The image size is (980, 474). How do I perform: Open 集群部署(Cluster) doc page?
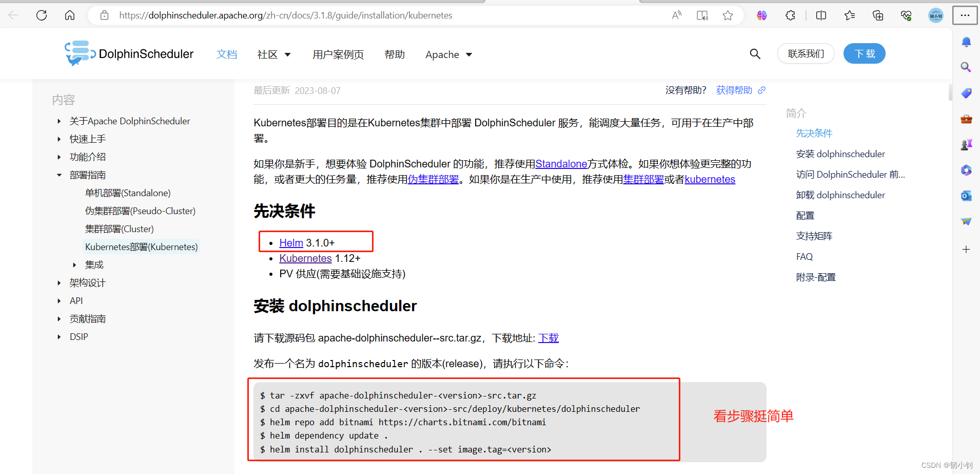point(120,229)
